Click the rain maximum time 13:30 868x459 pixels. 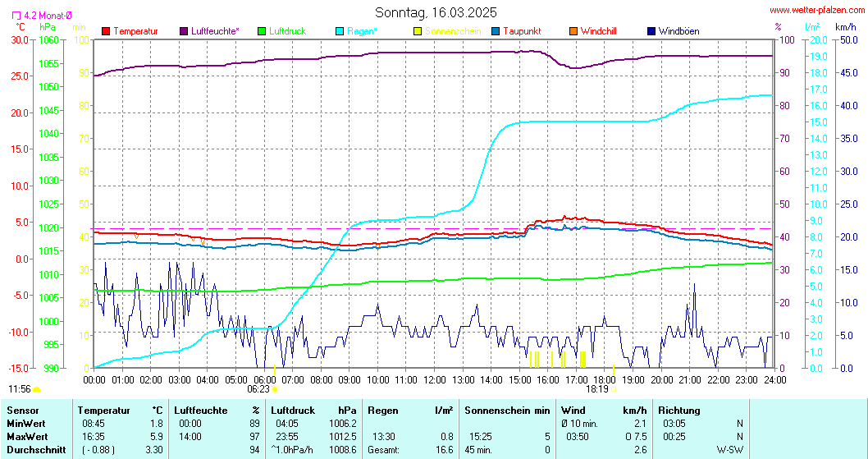pyautogui.click(x=383, y=437)
